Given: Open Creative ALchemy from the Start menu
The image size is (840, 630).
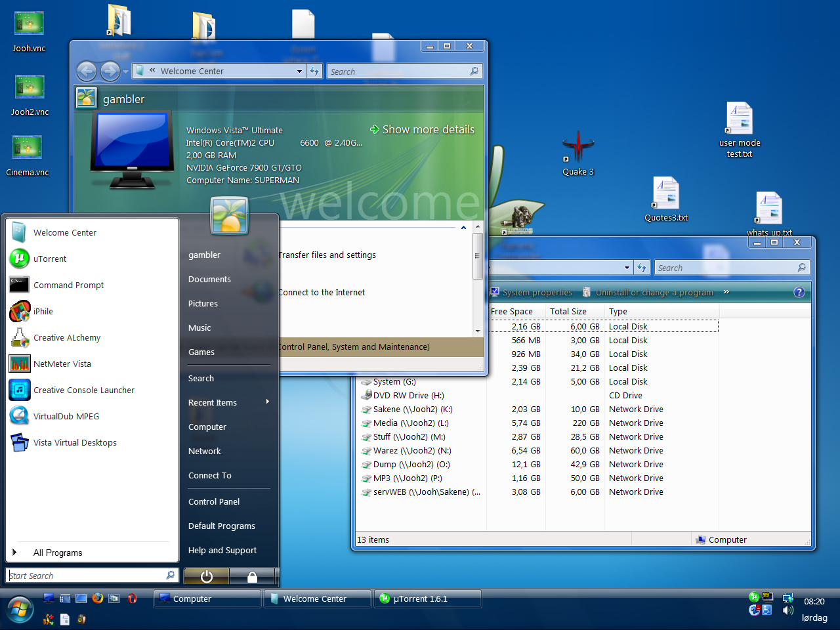Looking at the screenshot, I should (92, 337).
